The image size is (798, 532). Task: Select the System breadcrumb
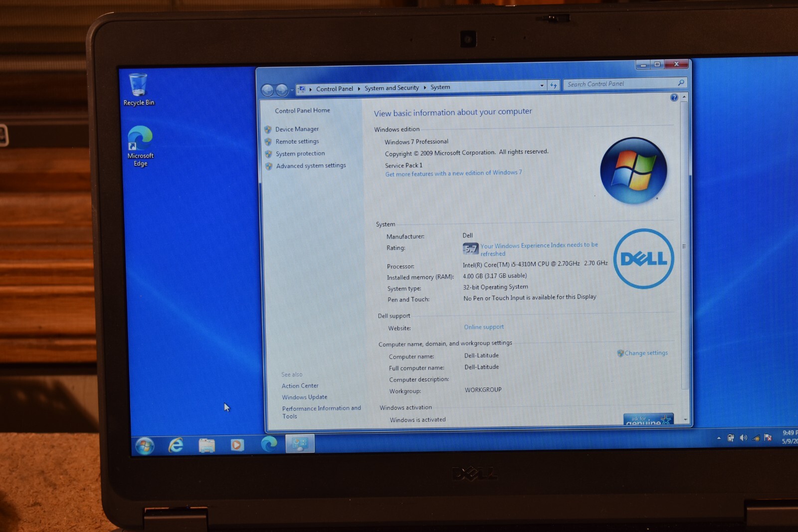coord(440,87)
